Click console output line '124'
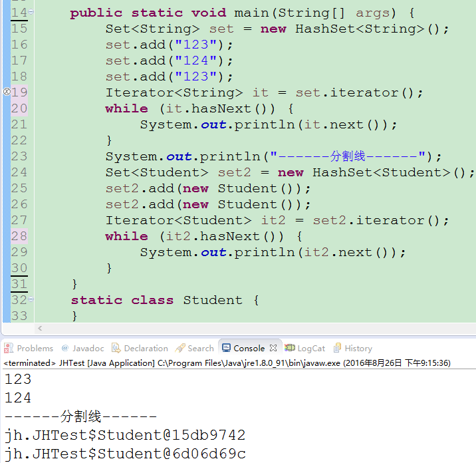The width and height of the screenshot is (476, 463). tap(18, 398)
